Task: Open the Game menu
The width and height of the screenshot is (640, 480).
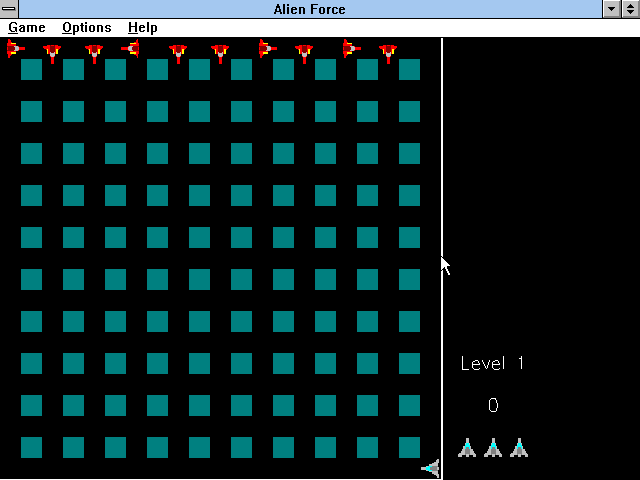Action: (27, 28)
